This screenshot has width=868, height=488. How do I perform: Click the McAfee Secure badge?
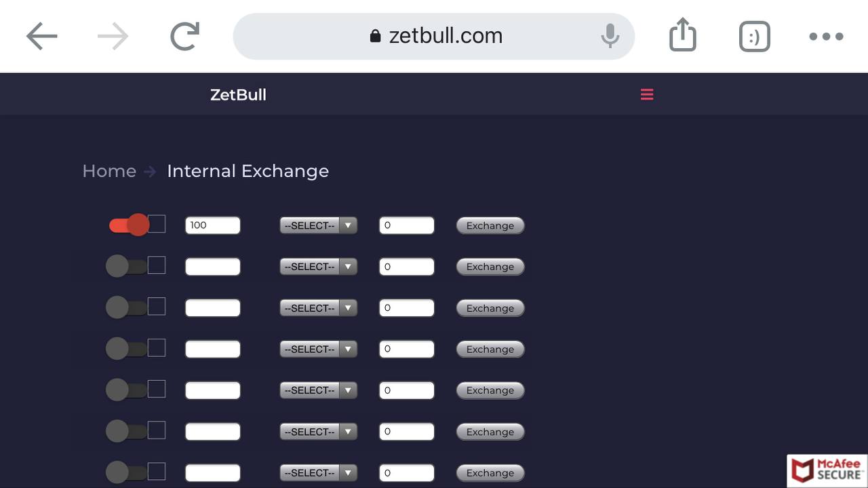tap(827, 470)
